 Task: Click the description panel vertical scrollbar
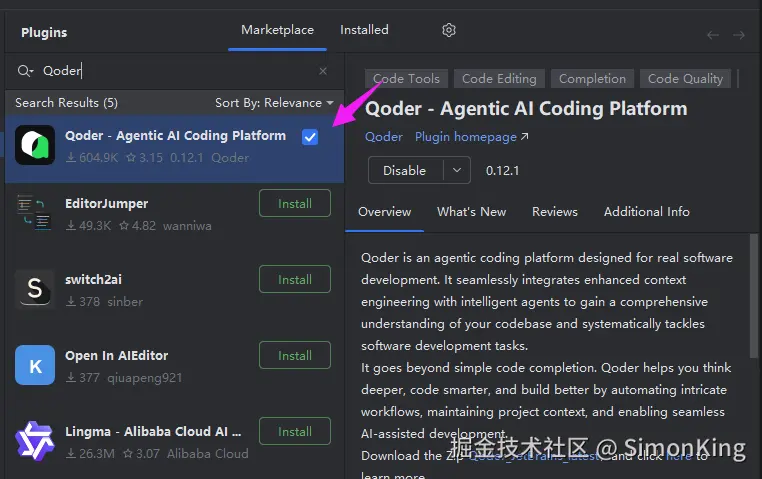[x=754, y=296]
